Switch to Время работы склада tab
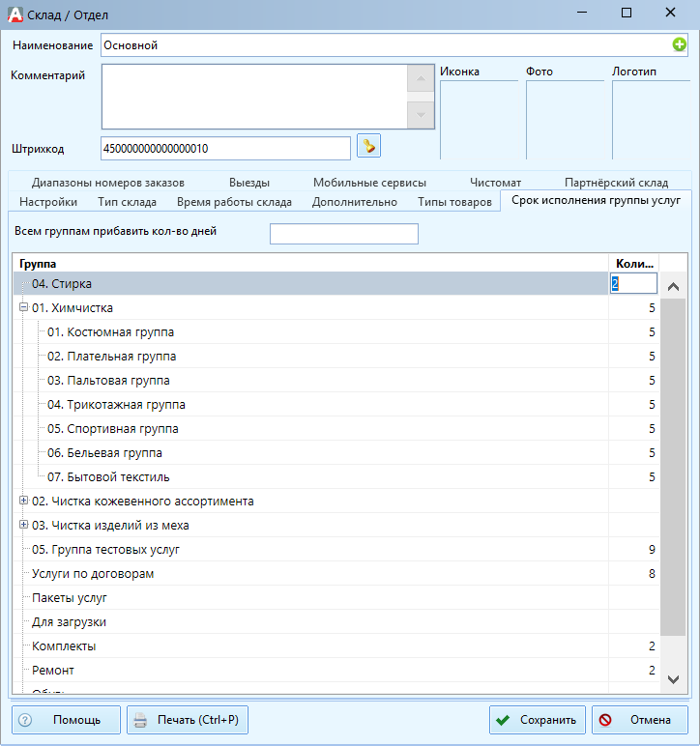700x746 pixels. coord(234,202)
